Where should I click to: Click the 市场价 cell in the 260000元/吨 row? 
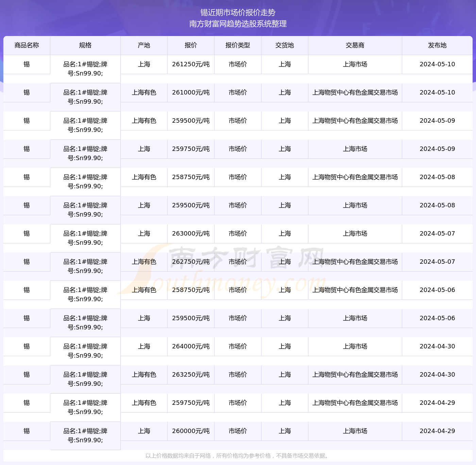tap(238, 431)
